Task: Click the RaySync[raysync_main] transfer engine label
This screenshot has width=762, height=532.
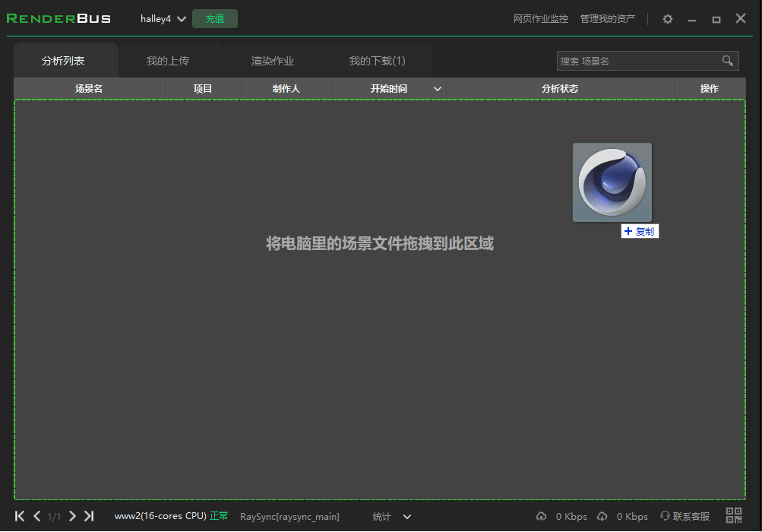Action: pos(289,517)
